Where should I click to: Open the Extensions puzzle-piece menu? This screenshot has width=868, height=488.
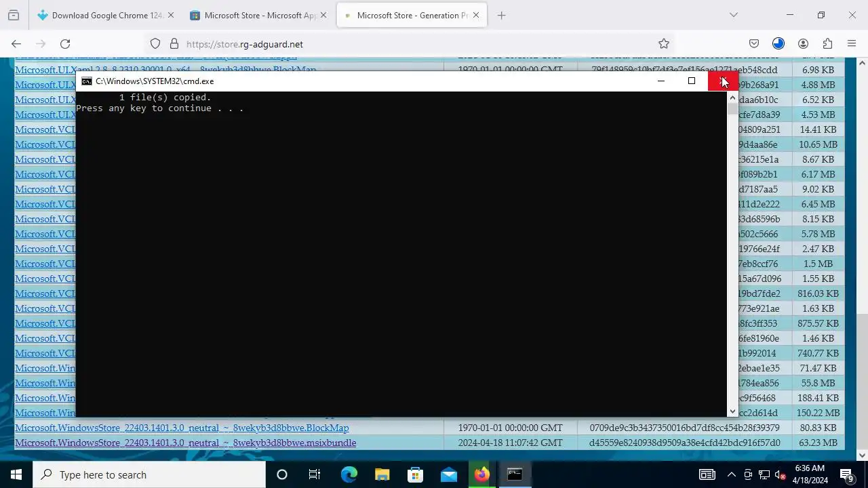pos(827,44)
